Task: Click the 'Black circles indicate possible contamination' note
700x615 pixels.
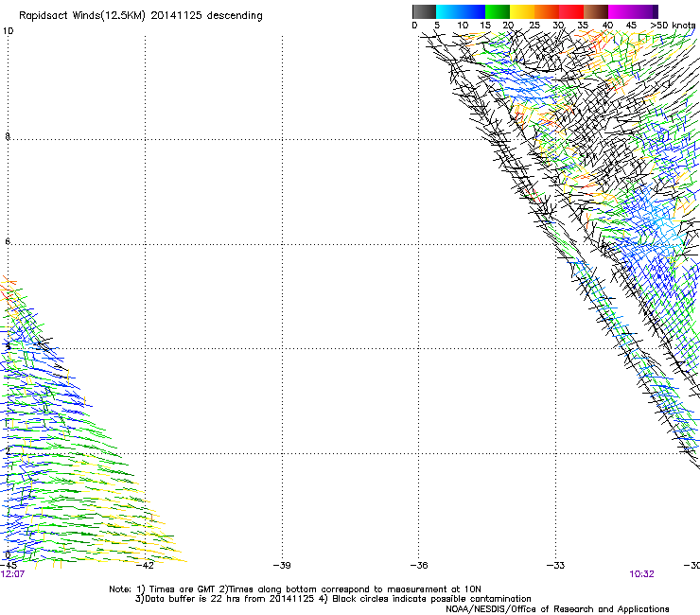Action: pos(431,599)
